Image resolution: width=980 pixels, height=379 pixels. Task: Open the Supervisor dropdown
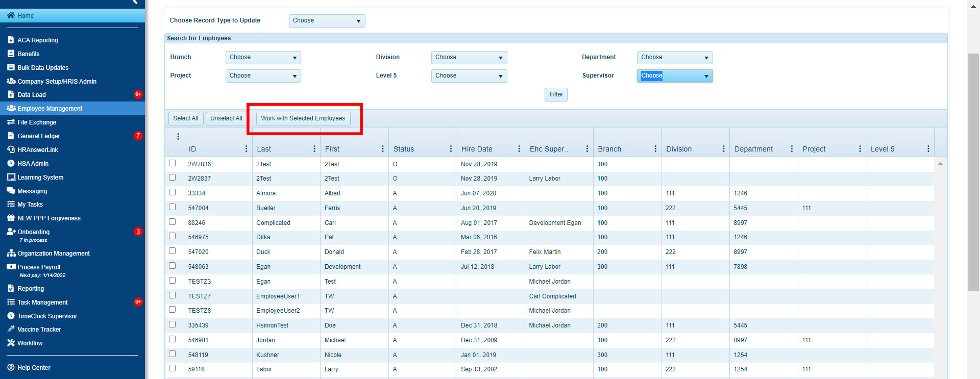click(x=675, y=76)
